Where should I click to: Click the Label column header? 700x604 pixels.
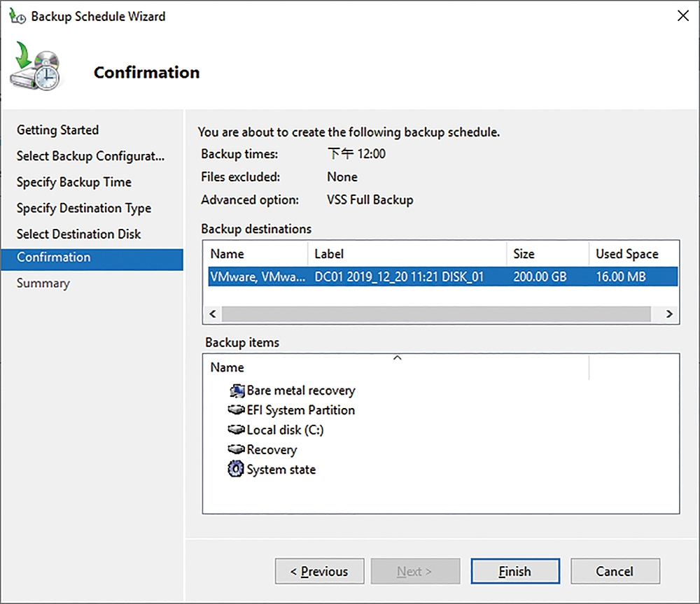pyautogui.click(x=407, y=253)
